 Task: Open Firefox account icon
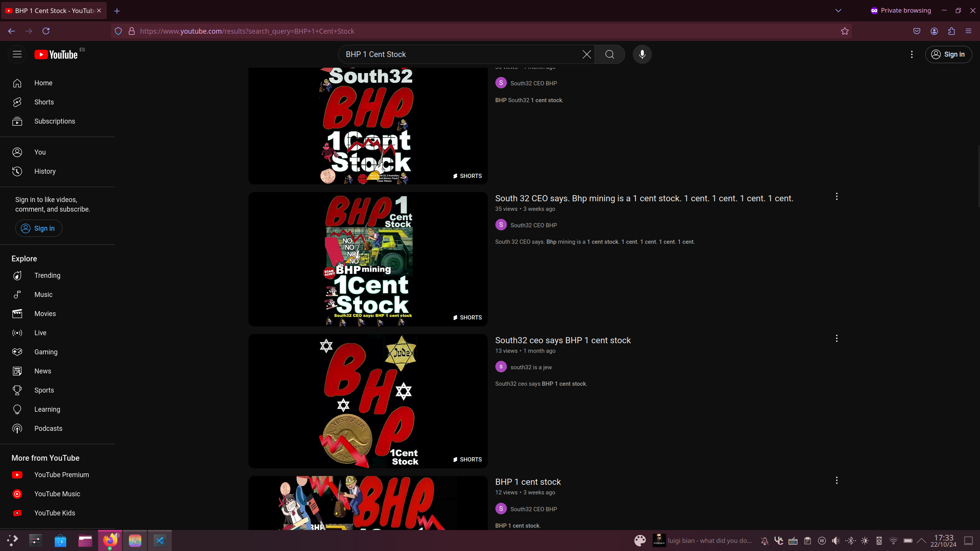[934, 31]
